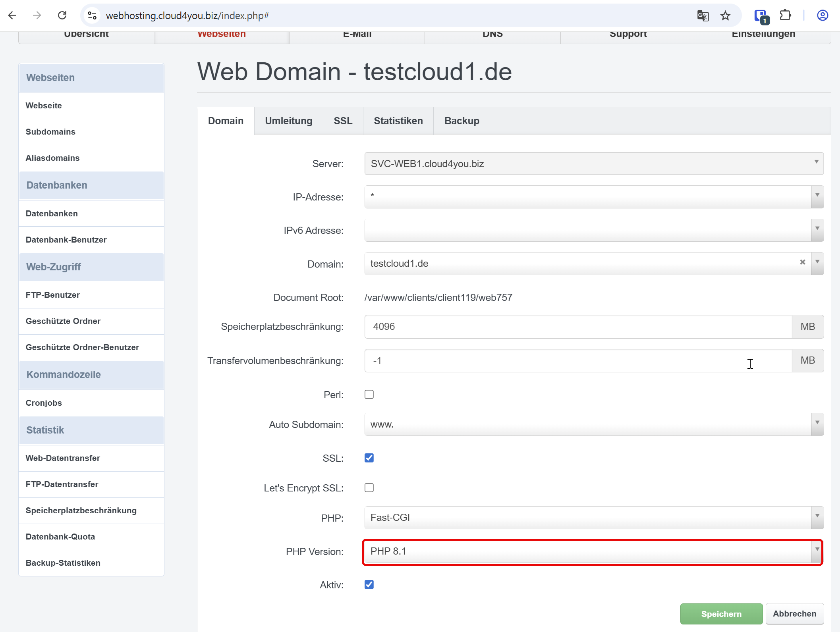Enable the Perl checkbox
This screenshot has width=840, height=632.
tap(369, 394)
